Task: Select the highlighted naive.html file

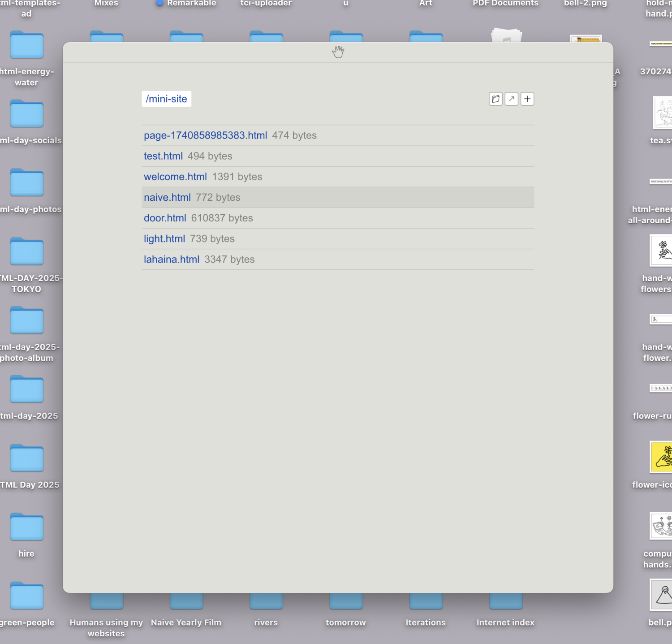Action: coord(167,197)
